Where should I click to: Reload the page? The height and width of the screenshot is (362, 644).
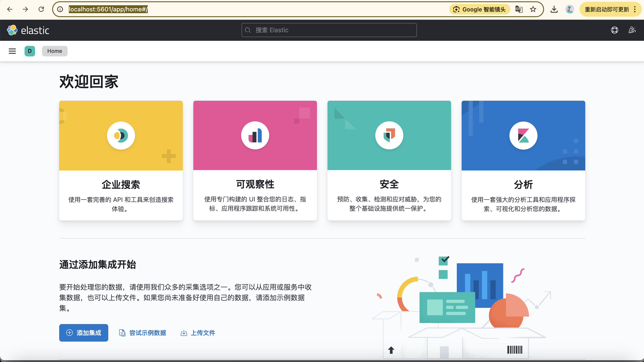point(41,9)
